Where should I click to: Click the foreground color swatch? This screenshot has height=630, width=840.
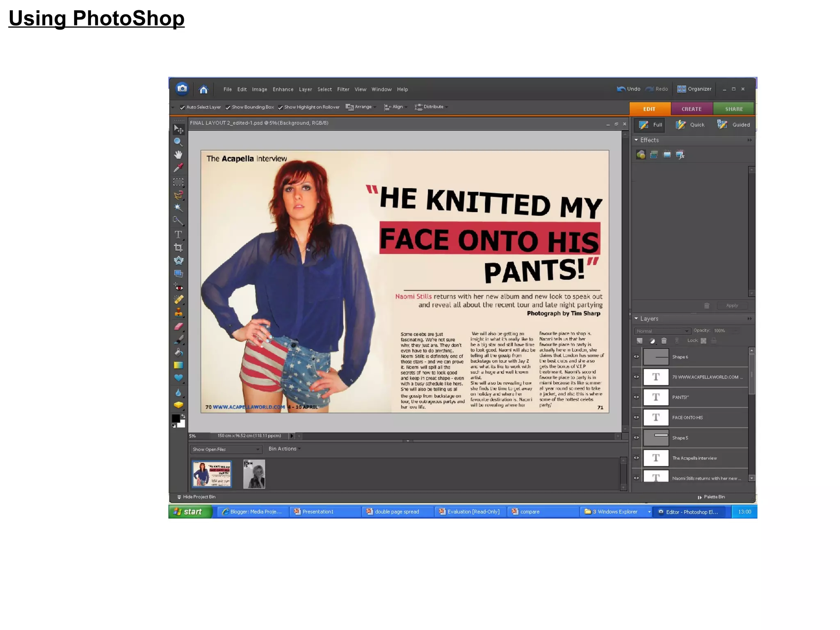176,418
